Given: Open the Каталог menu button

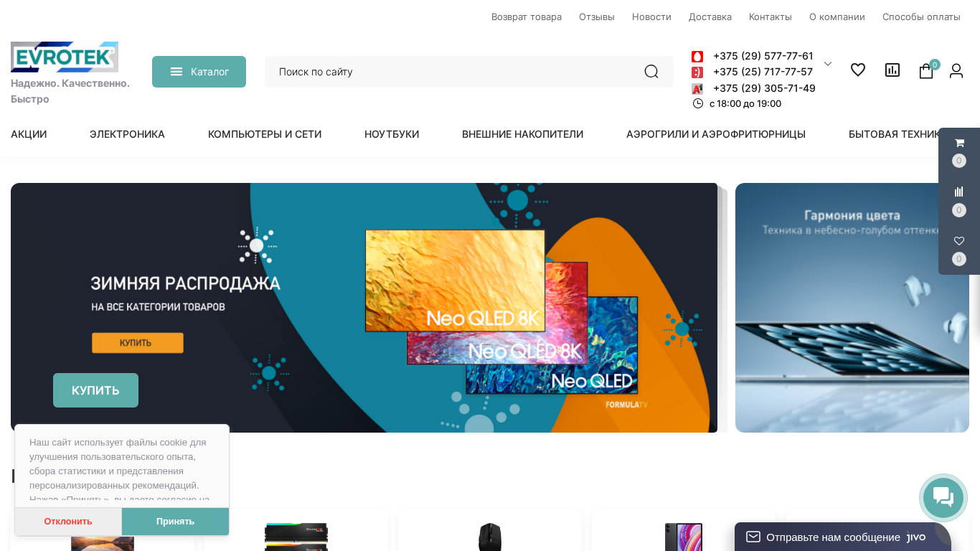Looking at the screenshot, I should [x=199, y=72].
